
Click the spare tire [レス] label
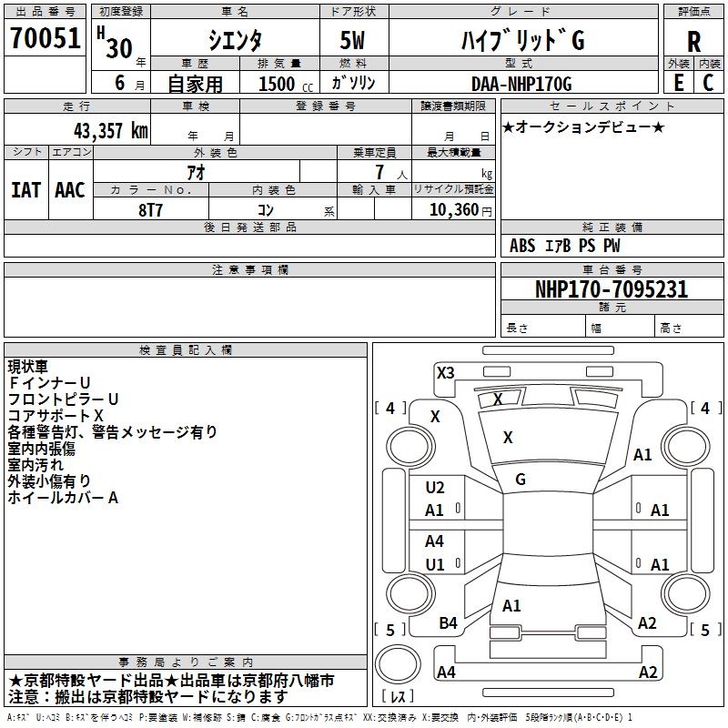point(398,696)
